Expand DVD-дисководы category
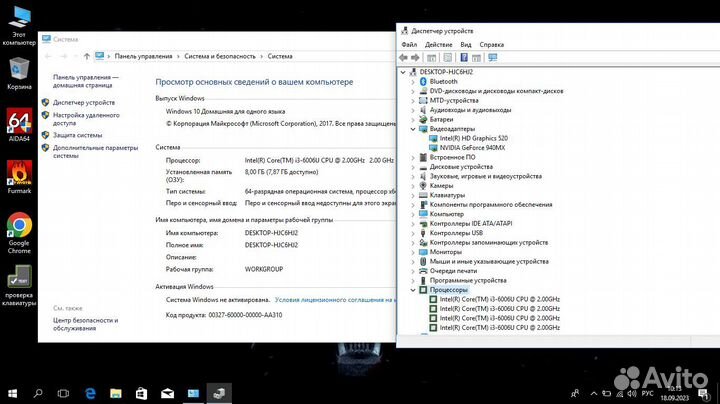Screen dimensions: 720x404 (412, 91)
